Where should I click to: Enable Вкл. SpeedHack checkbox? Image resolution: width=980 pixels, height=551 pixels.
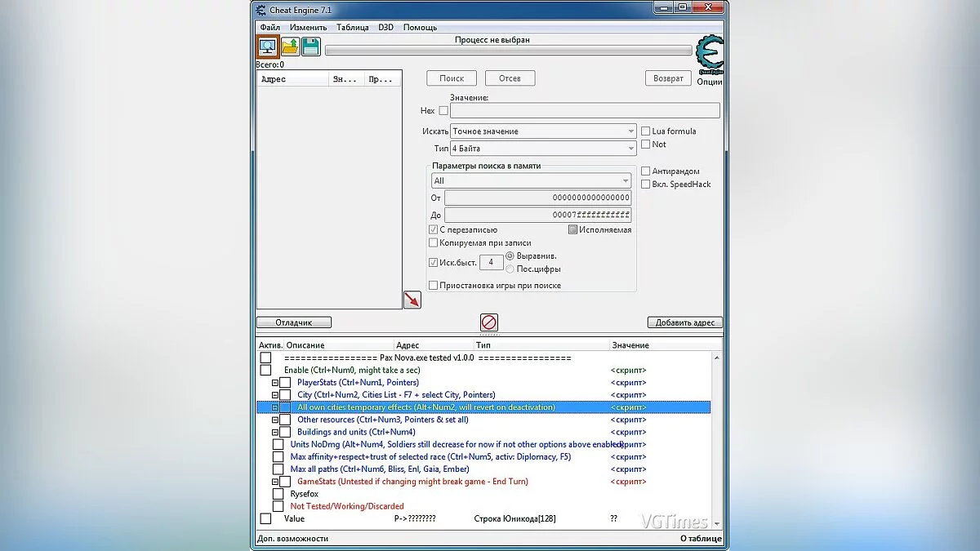(645, 184)
